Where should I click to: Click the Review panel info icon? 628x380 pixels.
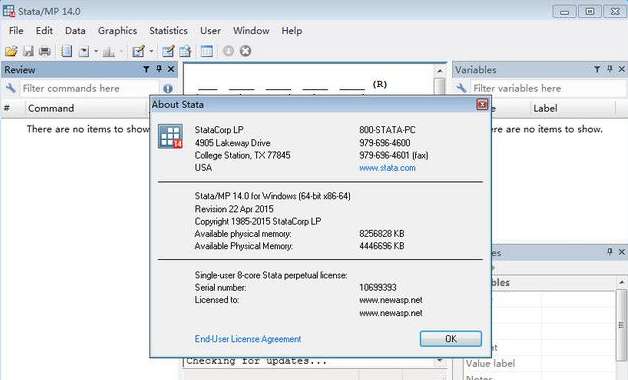click(x=168, y=88)
